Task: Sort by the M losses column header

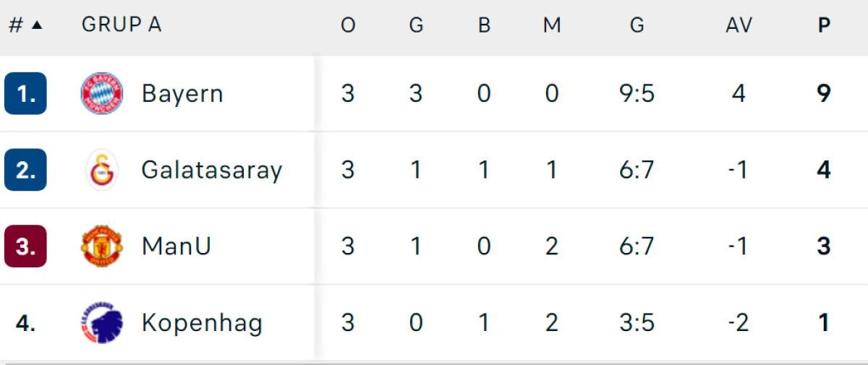Action: (552, 25)
